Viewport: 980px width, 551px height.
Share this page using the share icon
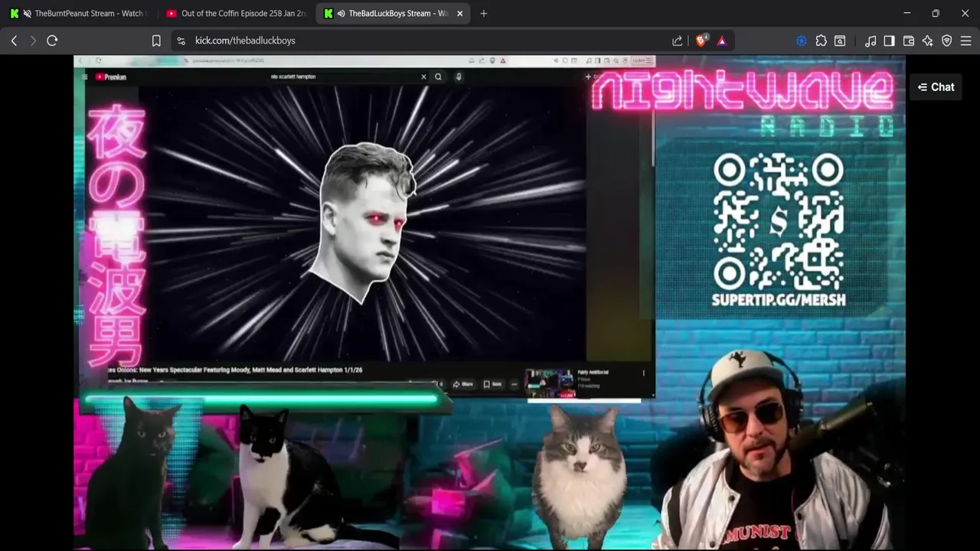[x=677, y=41]
